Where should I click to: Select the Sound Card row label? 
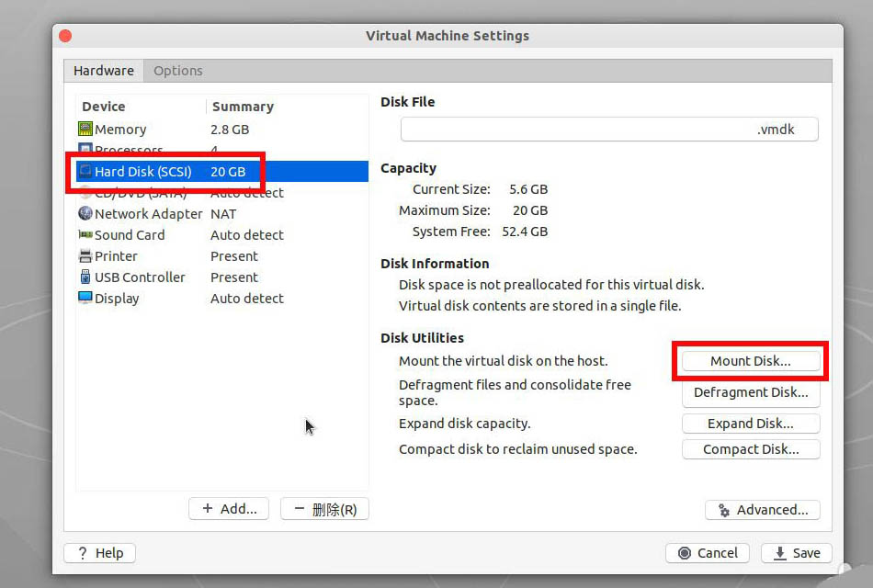coord(130,235)
